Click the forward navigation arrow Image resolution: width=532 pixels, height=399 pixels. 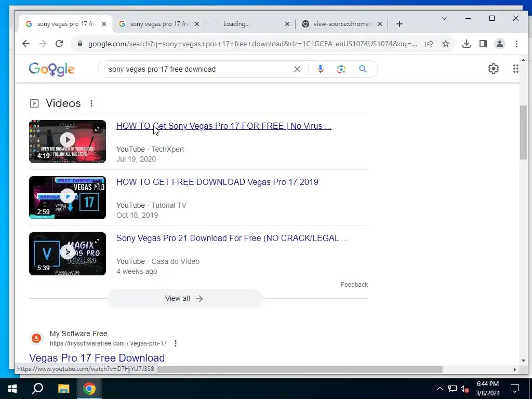43,44
